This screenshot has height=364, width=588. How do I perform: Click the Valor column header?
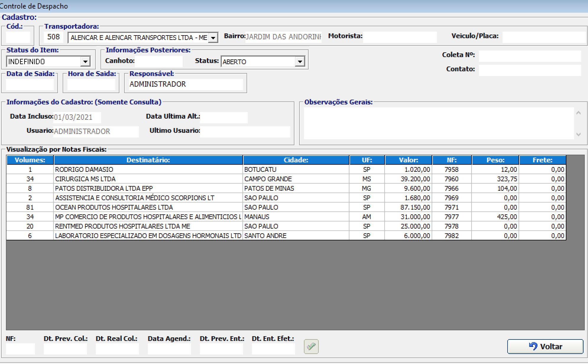(x=408, y=160)
